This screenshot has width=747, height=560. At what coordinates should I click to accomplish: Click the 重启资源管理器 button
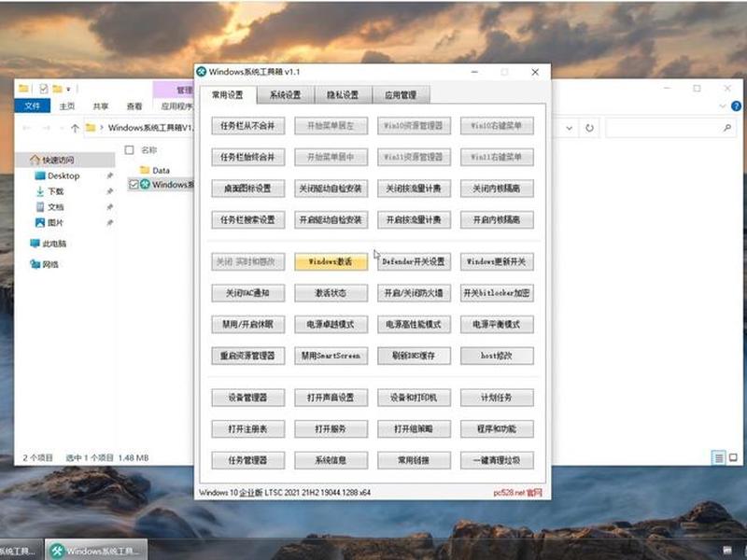click(248, 356)
